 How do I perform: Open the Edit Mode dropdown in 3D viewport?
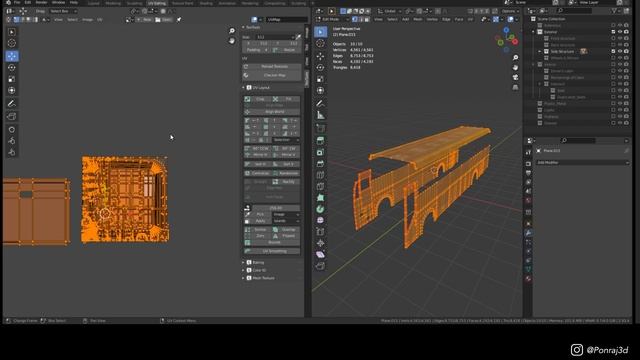point(333,20)
